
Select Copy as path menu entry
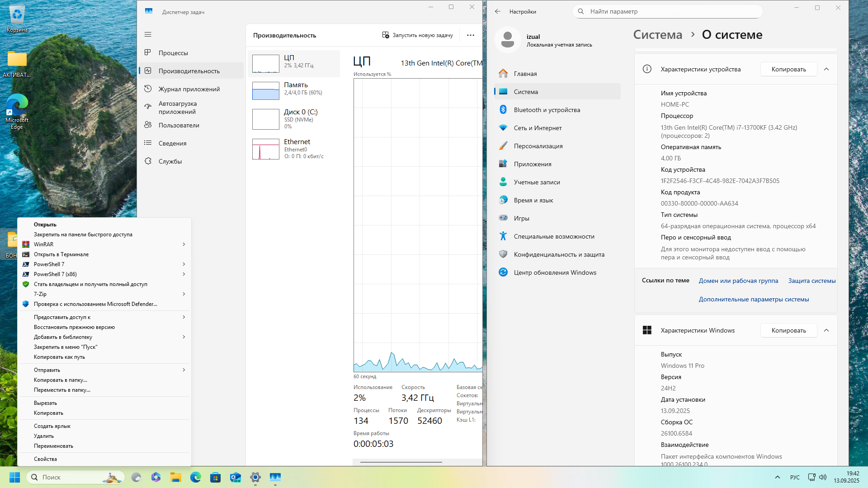pos(59,357)
